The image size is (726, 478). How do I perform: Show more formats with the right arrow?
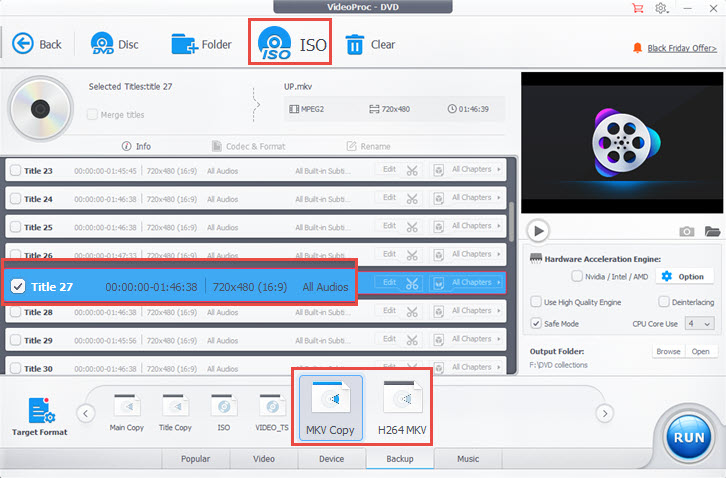(x=605, y=413)
